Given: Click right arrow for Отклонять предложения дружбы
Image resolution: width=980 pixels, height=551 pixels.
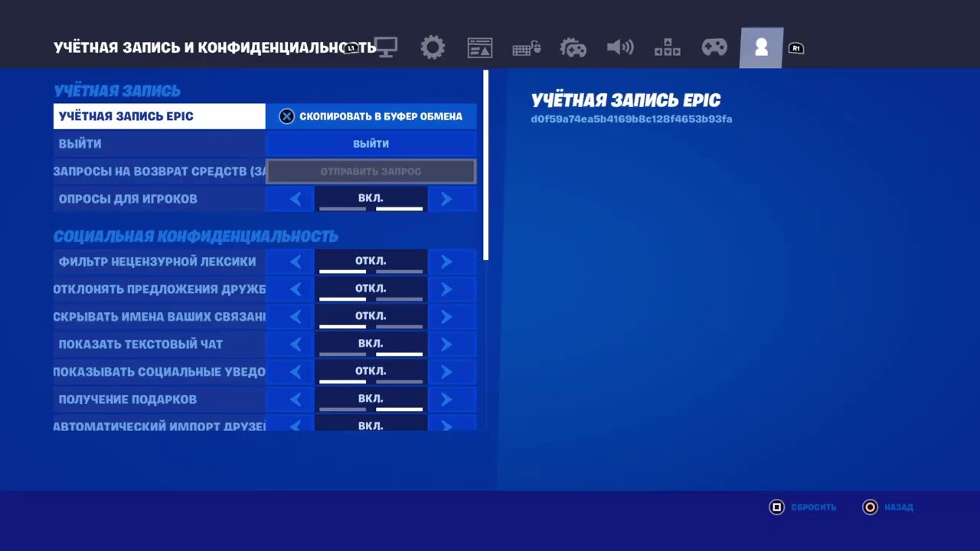Looking at the screenshot, I should point(446,289).
